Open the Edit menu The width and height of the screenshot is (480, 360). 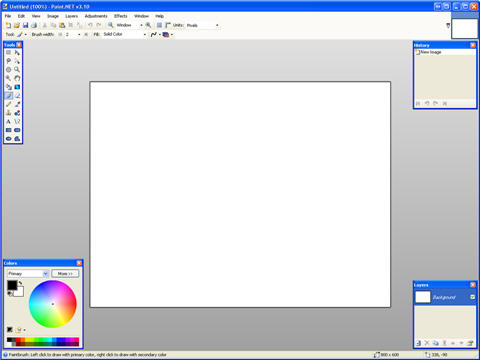pyautogui.click(x=21, y=16)
